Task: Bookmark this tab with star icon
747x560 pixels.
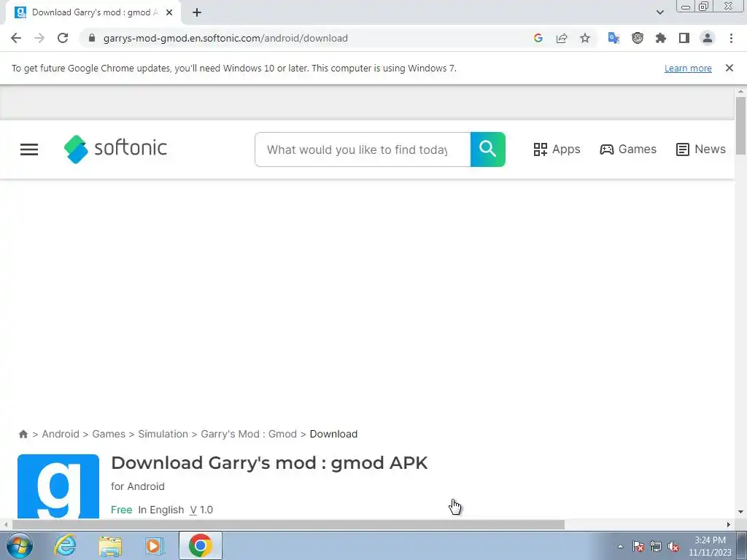Action: [x=585, y=38]
